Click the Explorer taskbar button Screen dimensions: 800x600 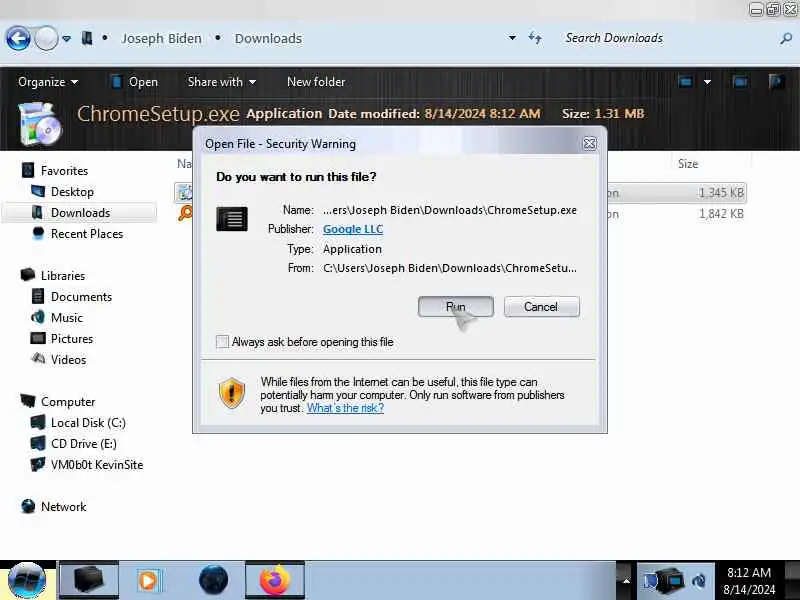tap(89, 580)
